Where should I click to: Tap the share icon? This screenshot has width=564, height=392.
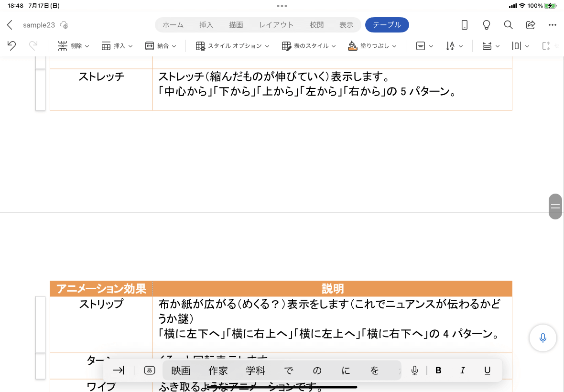coord(531,25)
